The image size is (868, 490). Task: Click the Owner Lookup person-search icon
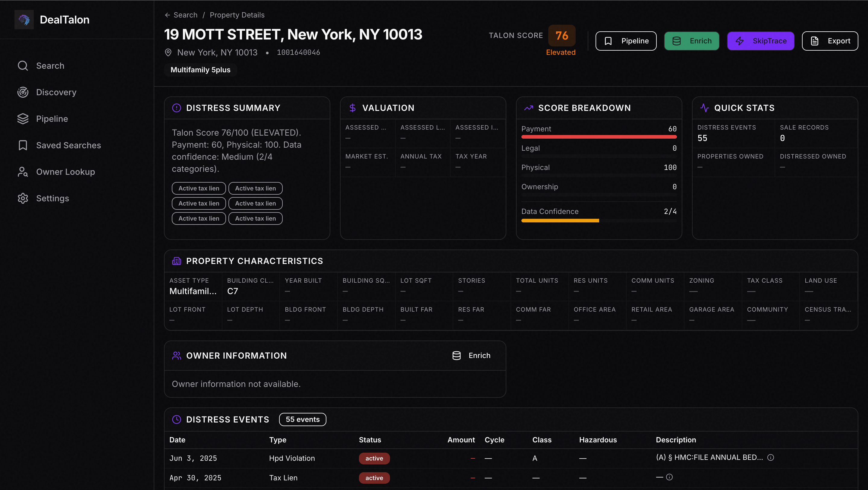23,172
